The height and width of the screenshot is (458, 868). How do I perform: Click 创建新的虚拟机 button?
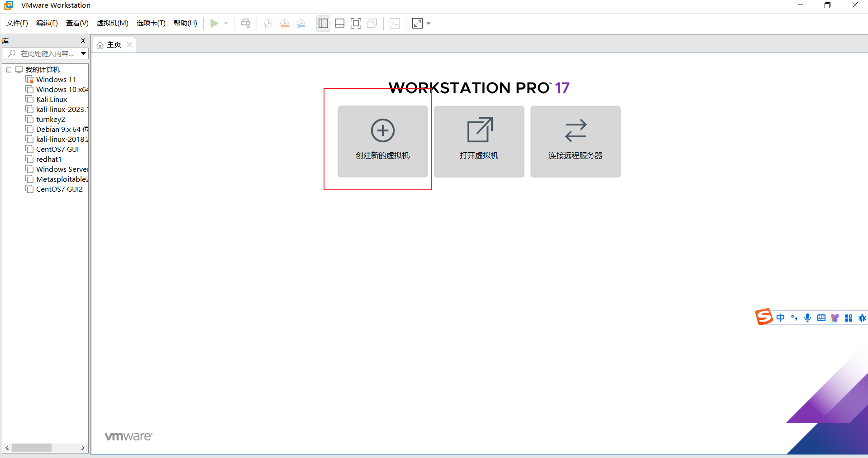coord(382,141)
